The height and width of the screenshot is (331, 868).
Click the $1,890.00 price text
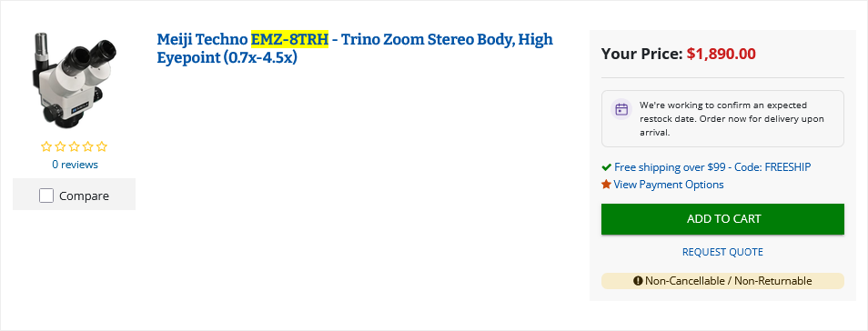722,54
